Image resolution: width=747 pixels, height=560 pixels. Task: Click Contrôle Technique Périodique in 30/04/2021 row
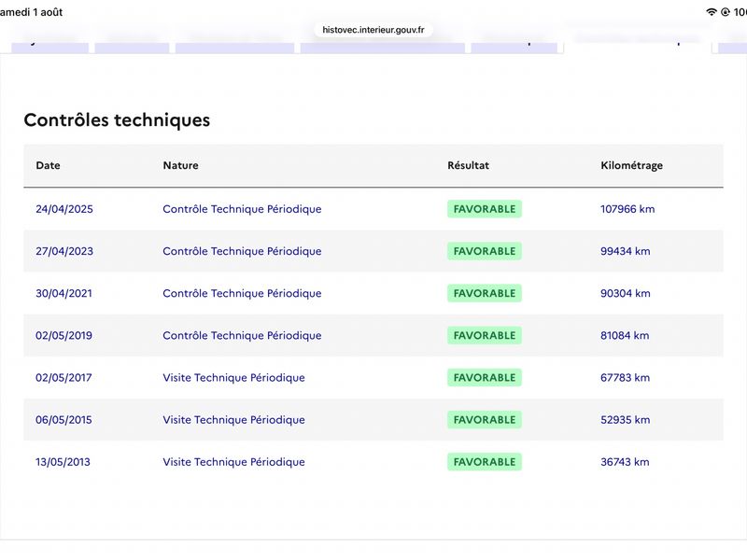242,293
